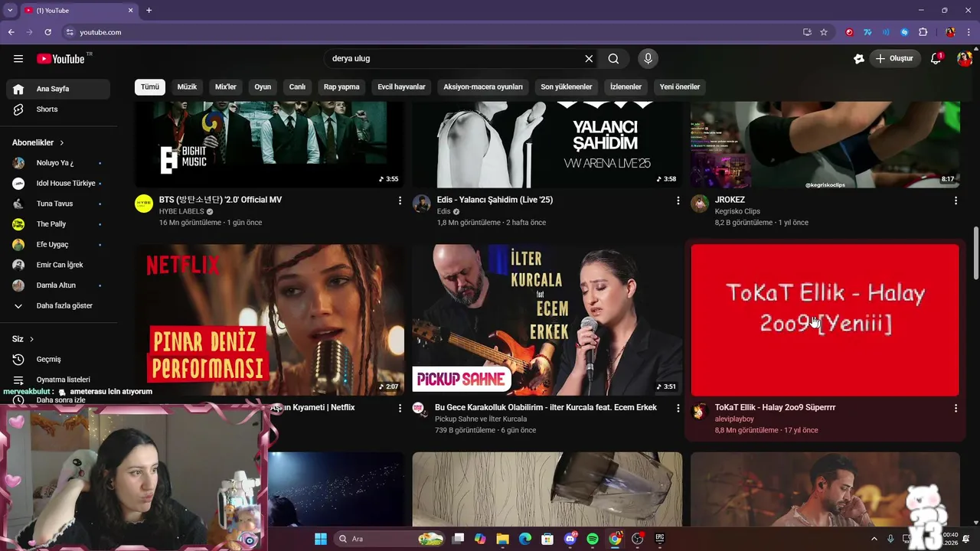Open the HYBE LABELS channel avatar

[x=144, y=204]
